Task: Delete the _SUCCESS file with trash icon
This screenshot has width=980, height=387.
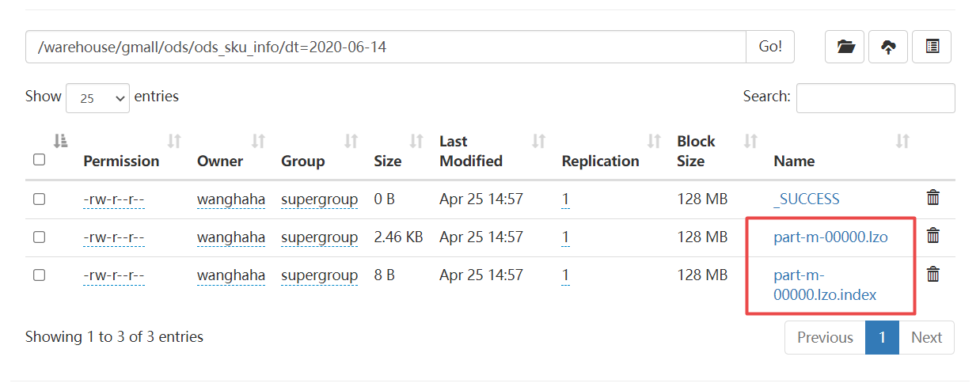Action: click(933, 198)
